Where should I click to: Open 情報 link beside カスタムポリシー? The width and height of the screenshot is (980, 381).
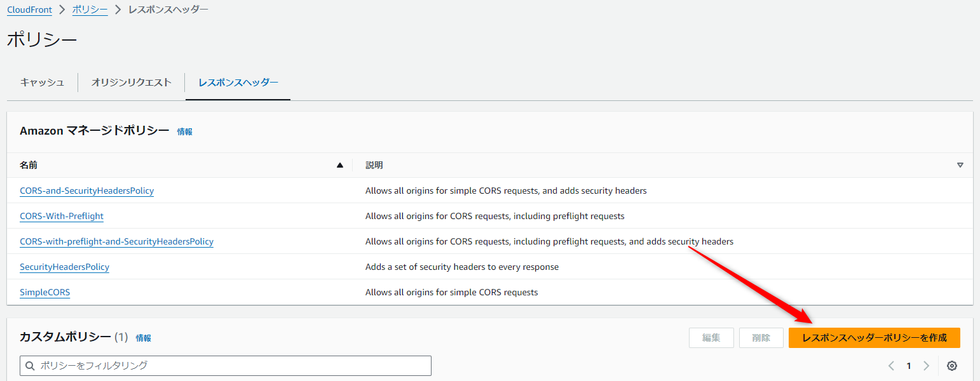[x=143, y=338]
